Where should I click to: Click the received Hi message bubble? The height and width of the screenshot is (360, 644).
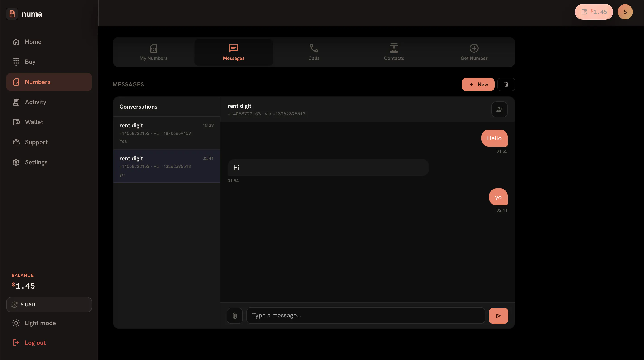328,167
